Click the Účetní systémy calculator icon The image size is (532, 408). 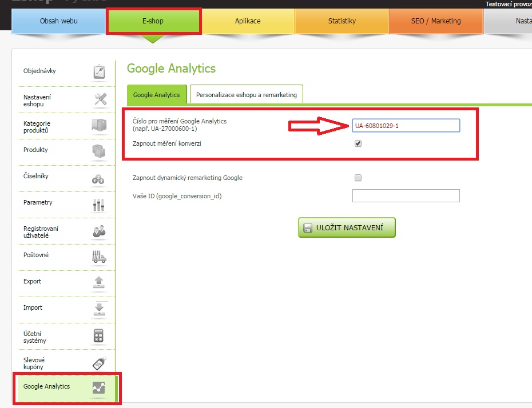point(98,336)
